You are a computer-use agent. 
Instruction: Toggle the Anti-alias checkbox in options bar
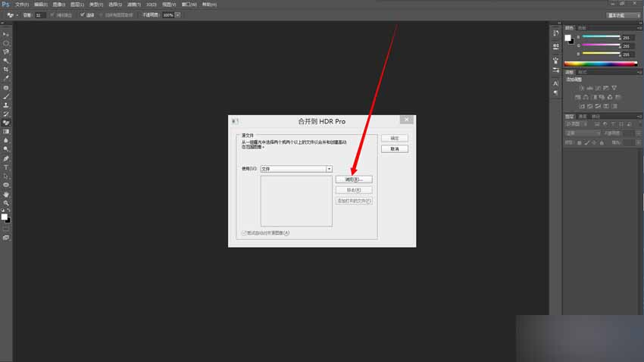pos(52,15)
